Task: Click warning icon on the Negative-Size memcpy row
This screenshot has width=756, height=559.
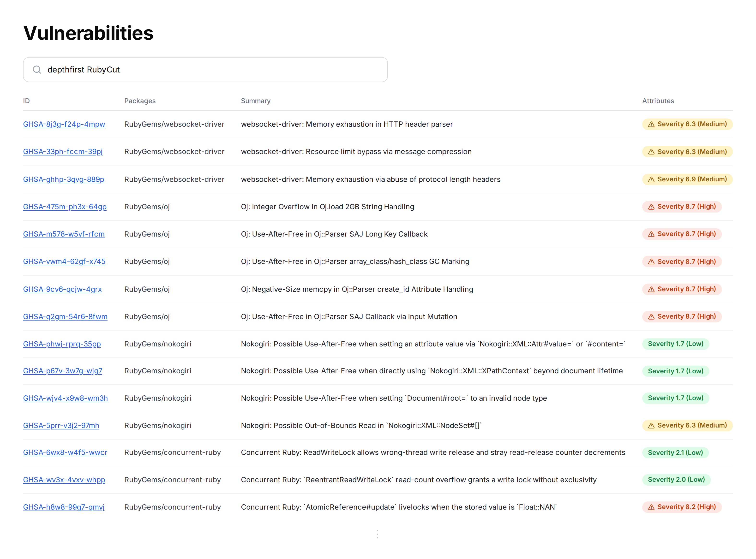Action: pyautogui.click(x=651, y=290)
